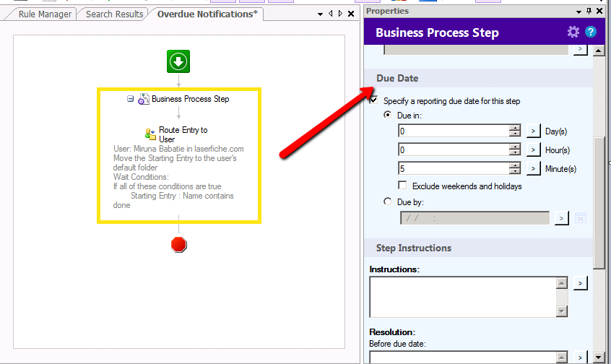
Task: Click the Minute(s) input field
Action: click(x=454, y=168)
